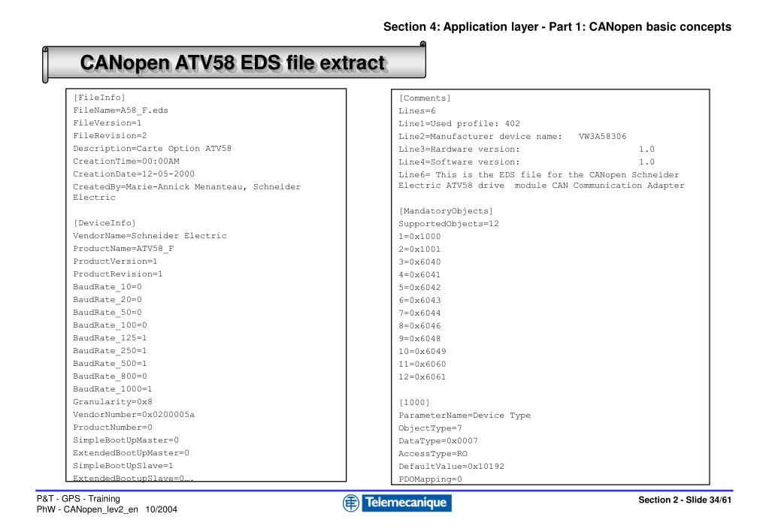This screenshot has height=532, width=769.
Task: Click the 9=0x6048 object entry
Action: pos(419,338)
